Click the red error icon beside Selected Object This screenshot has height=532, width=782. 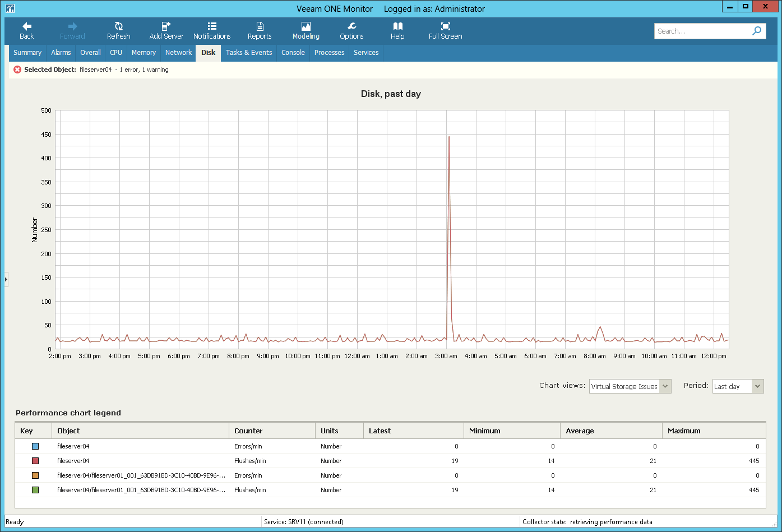point(17,70)
